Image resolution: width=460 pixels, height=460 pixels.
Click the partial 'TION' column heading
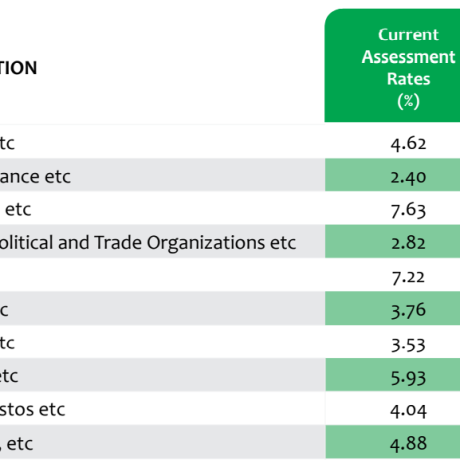[x=18, y=68]
